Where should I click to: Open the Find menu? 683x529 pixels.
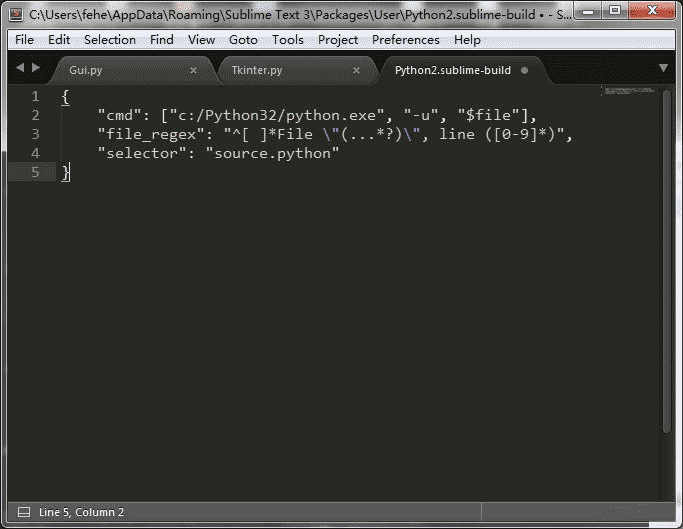(x=162, y=40)
